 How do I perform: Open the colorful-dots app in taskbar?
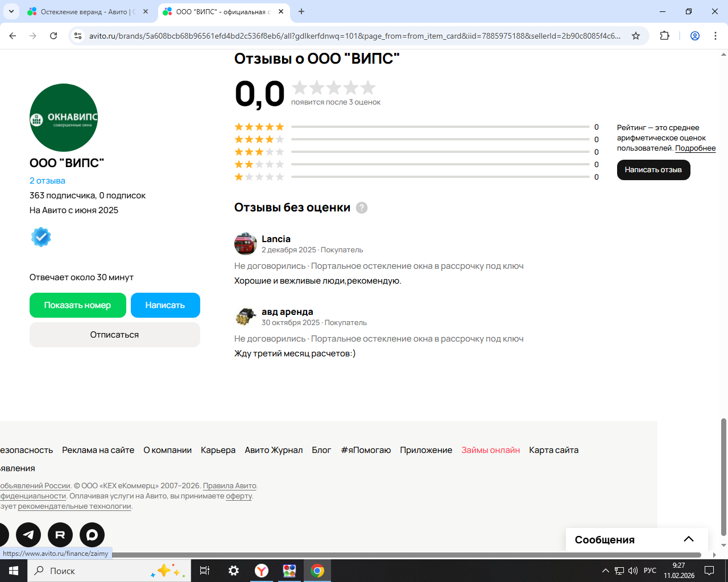pyautogui.click(x=289, y=571)
